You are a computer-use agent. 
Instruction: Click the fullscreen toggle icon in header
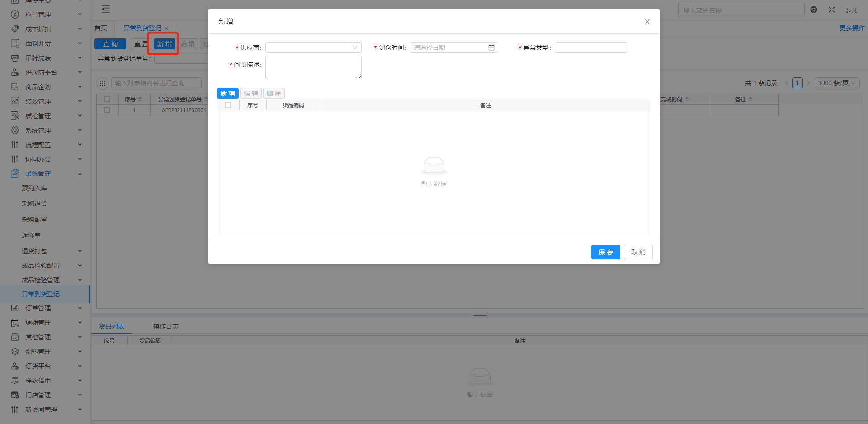coord(831,10)
